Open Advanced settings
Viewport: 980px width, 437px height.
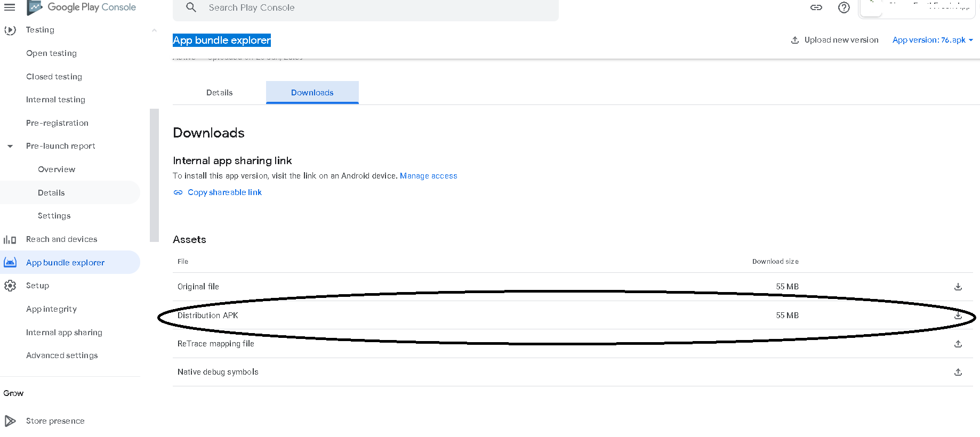coord(62,355)
